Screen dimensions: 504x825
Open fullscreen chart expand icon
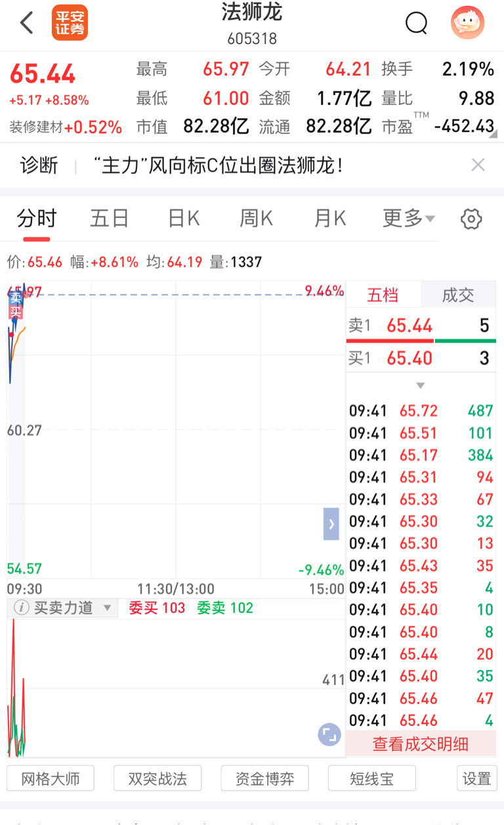click(329, 734)
